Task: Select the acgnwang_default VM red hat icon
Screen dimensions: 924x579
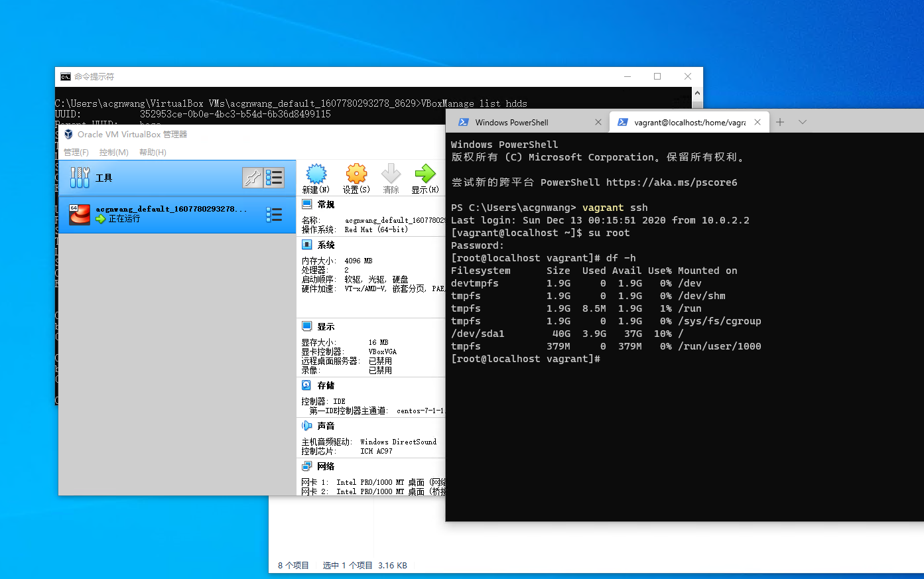Action: click(80, 214)
